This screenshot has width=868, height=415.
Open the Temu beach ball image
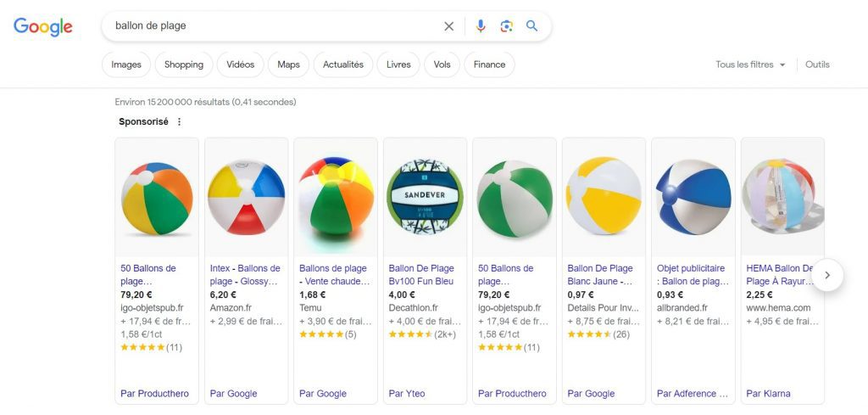pyautogui.click(x=336, y=199)
